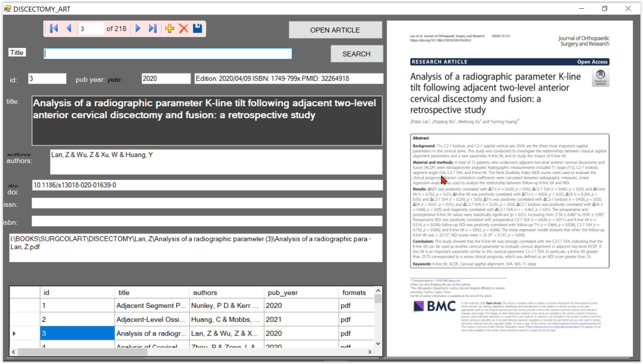Image resolution: width=643 pixels, height=364 pixels.
Task: Jump to last record in navigator
Action: point(152,29)
